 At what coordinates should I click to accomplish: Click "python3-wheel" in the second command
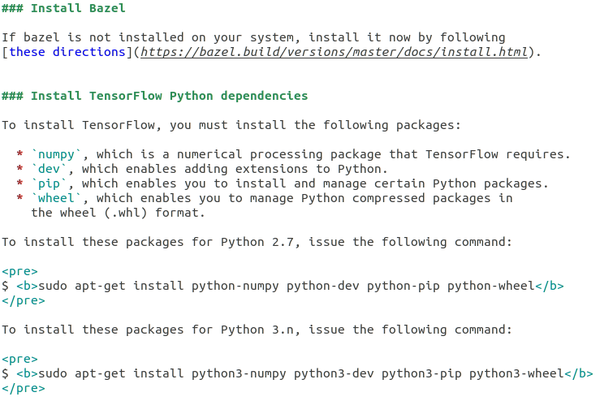[x=516, y=373]
